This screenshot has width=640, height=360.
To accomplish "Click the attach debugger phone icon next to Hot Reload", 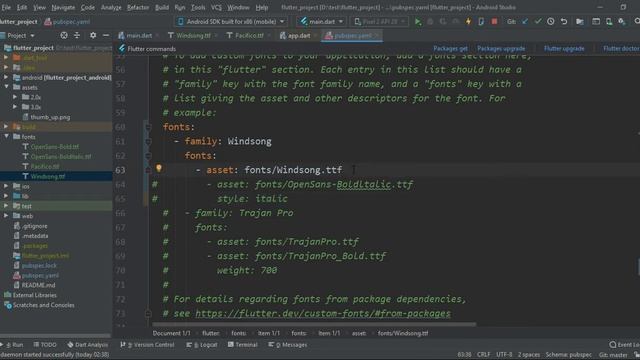I will click(x=481, y=22).
